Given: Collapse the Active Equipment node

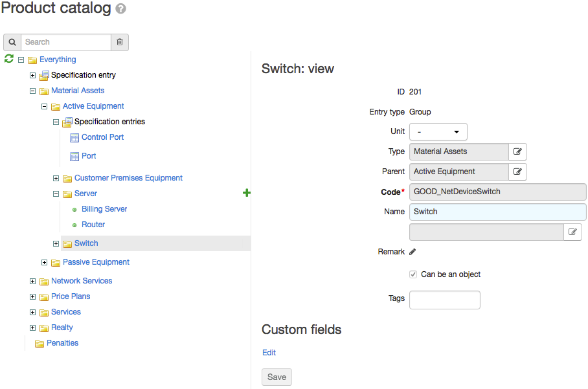Looking at the screenshot, I should pyautogui.click(x=44, y=107).
